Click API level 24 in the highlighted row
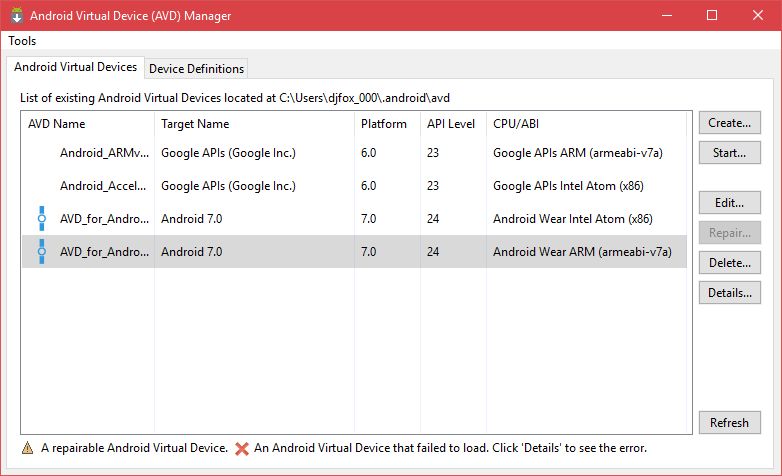 tap(433, 251)
